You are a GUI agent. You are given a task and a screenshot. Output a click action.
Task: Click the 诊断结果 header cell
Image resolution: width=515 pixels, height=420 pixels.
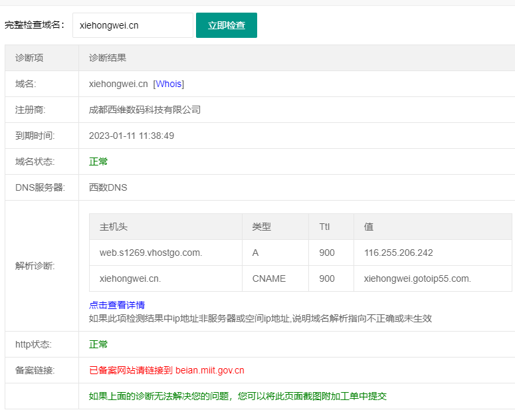(297, 58)
